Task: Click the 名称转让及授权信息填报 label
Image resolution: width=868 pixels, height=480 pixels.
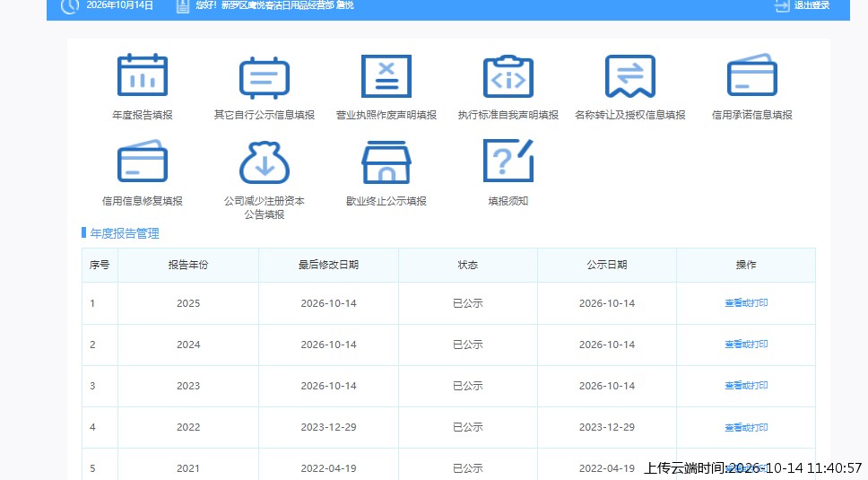Action: (630, 115)
